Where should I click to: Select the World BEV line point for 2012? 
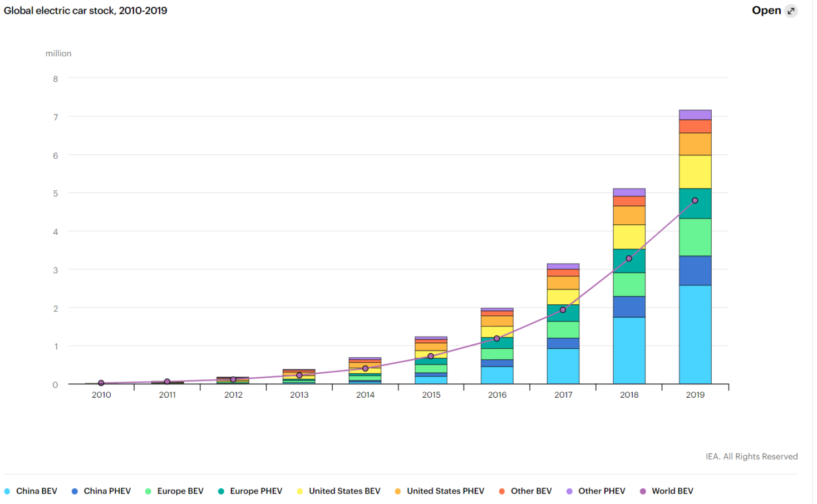pyautogui.click(x=233, y=379)
